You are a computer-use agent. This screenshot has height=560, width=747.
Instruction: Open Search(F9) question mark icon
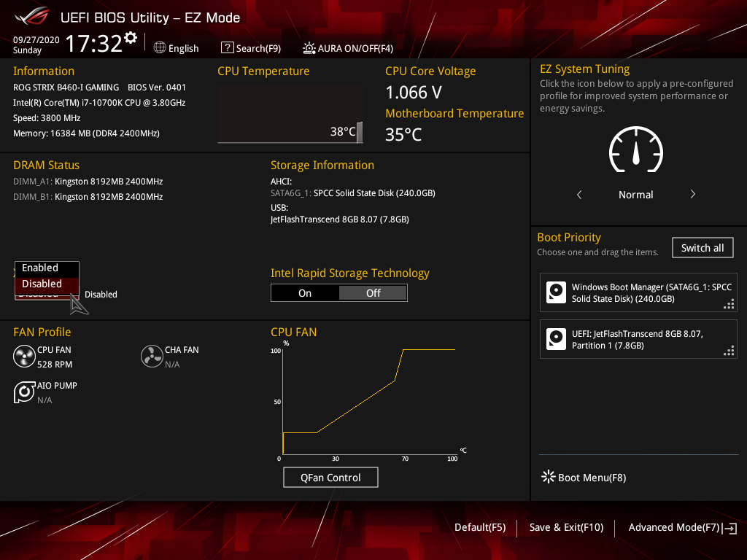[x=228, y=47]
